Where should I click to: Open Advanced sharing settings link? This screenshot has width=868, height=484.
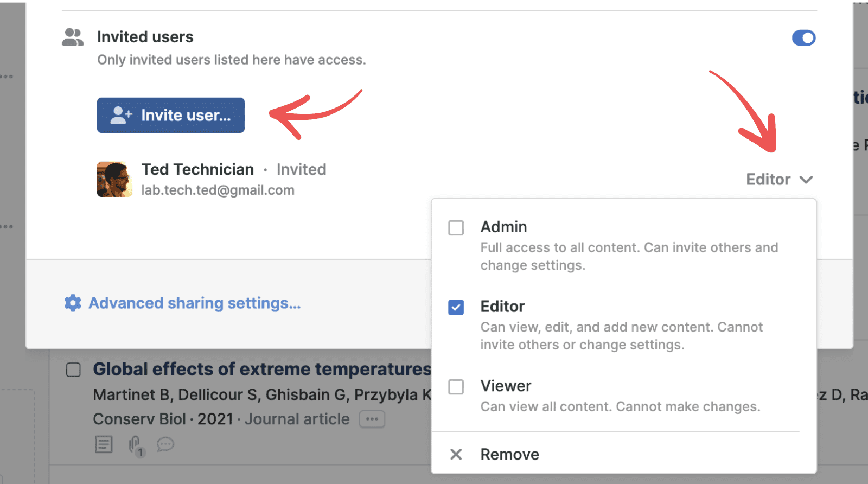click(194, 303)
